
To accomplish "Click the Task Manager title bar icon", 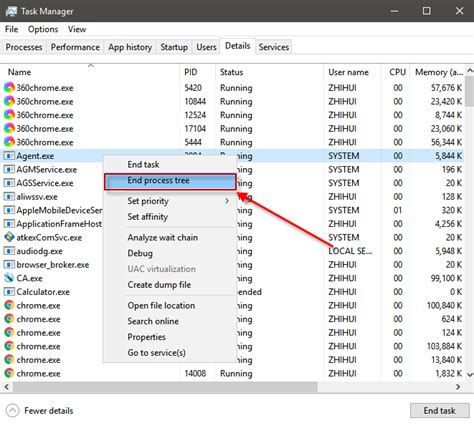I will pyautogui.click(x=11, y=11).
